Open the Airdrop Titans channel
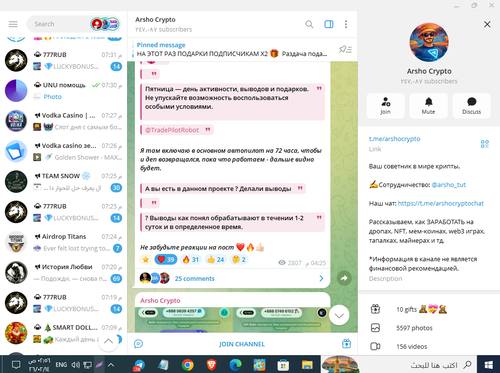The image size is (500, 373). coord(63,242)
